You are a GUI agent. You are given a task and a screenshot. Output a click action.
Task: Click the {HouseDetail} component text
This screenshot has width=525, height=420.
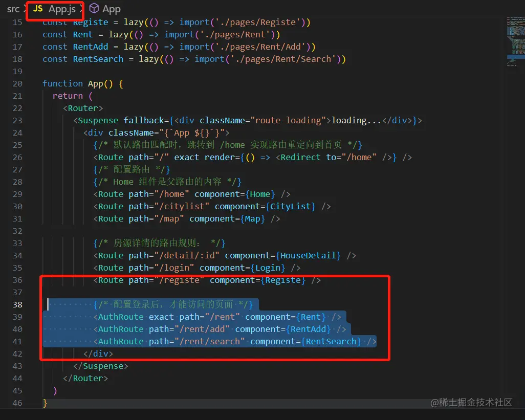pyautogui.click(x=309, y=256)
